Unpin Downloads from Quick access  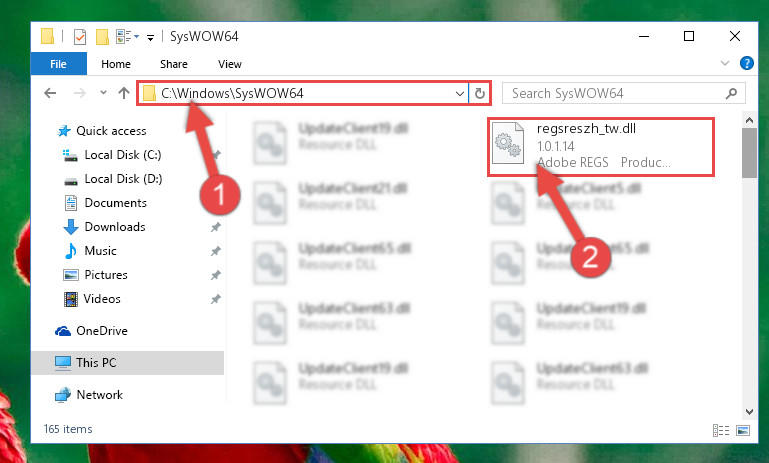215,227
